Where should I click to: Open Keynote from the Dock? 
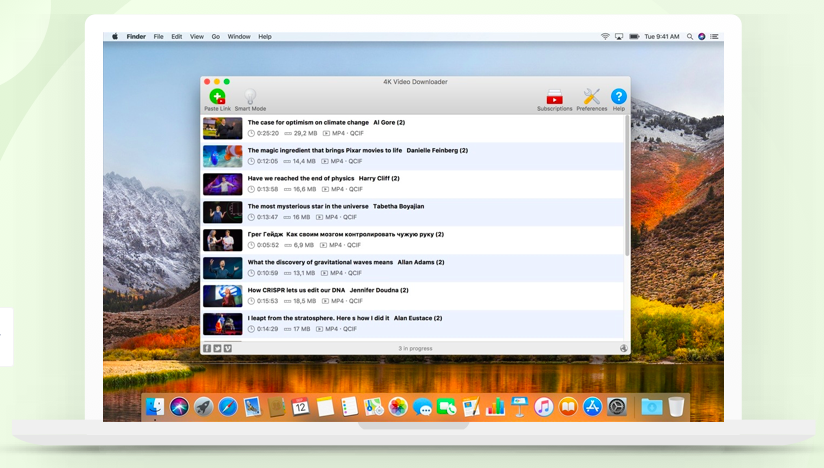(519, 407)
